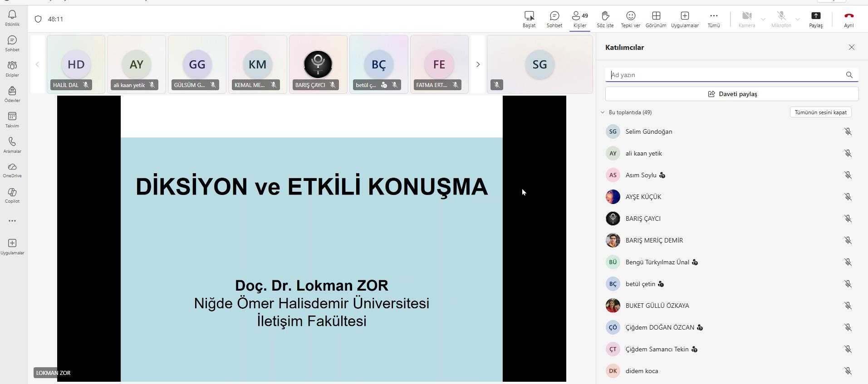This screenshot has height=384, width=868.
Task: Expand the Kamera options dropdown arrow
Action: 763,19
